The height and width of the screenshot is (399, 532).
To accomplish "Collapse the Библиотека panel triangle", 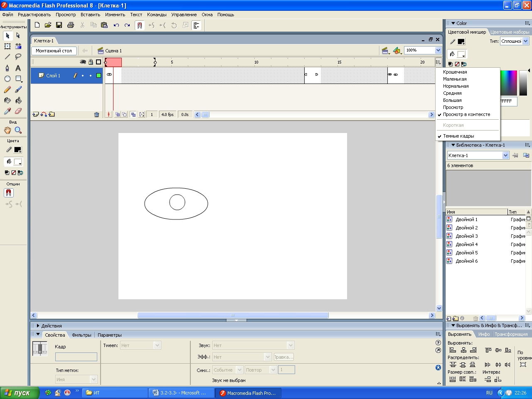I will [x=453, y=145].
